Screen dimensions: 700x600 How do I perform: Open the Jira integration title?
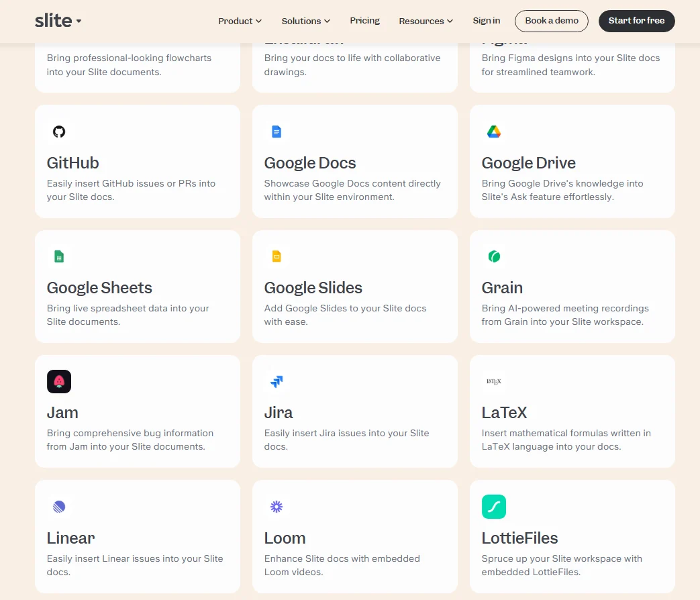click(278, 413)
